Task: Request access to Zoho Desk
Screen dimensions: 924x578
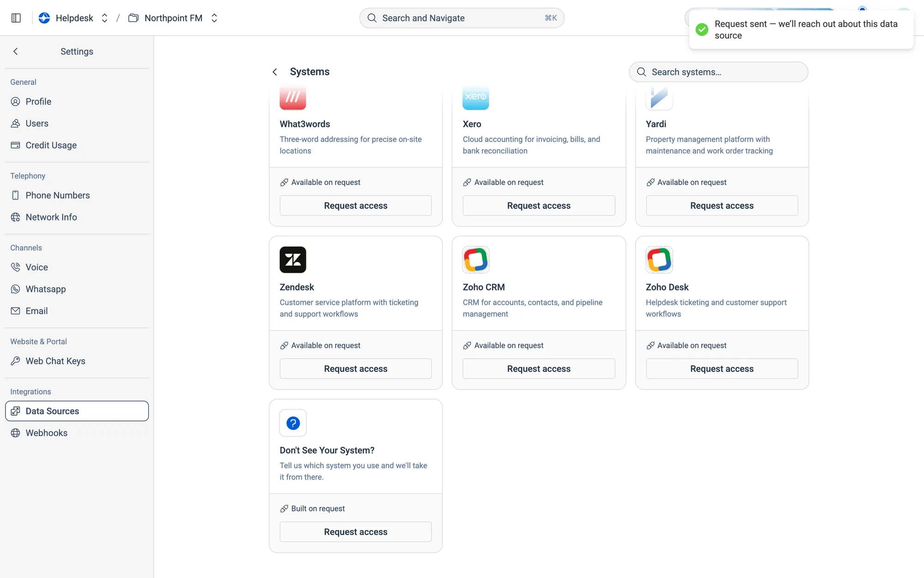Action: pyautogui.click(x=722, y=369)
